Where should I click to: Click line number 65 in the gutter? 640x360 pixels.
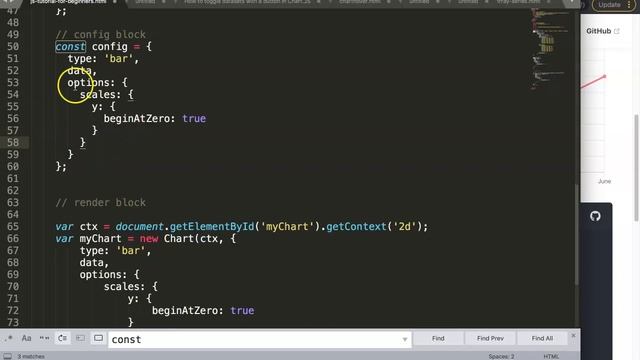tap(13, 227)
